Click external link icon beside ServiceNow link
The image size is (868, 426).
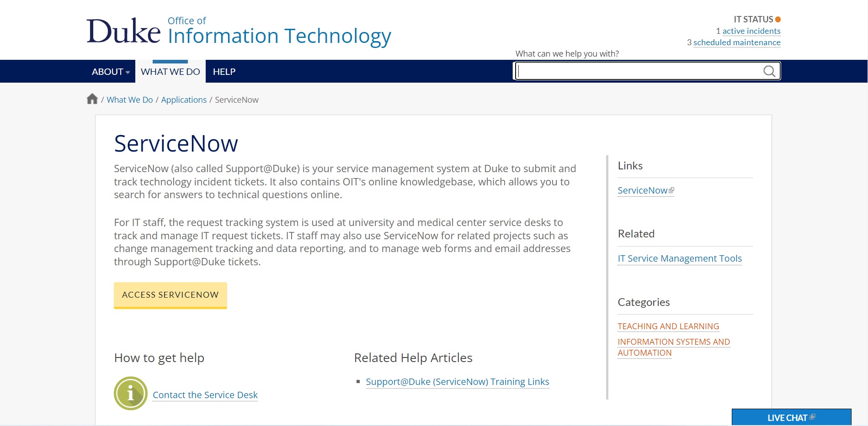pos(671,190)
